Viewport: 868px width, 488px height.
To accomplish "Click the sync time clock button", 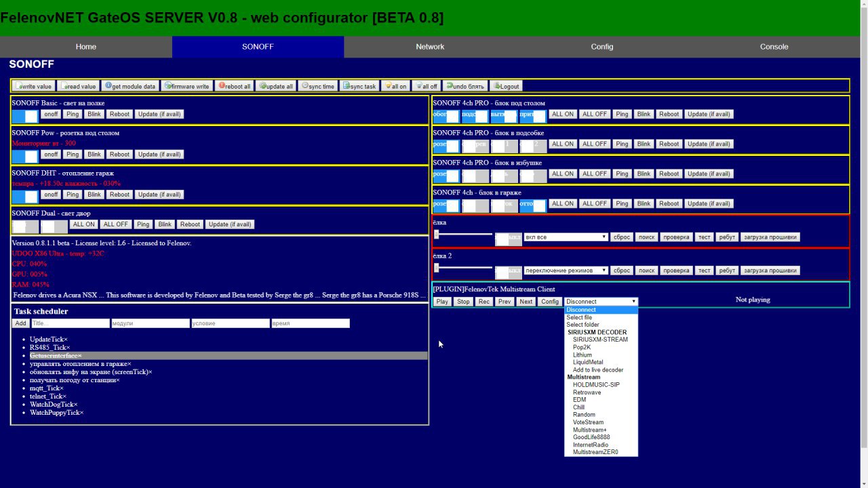I will point(318,86).
